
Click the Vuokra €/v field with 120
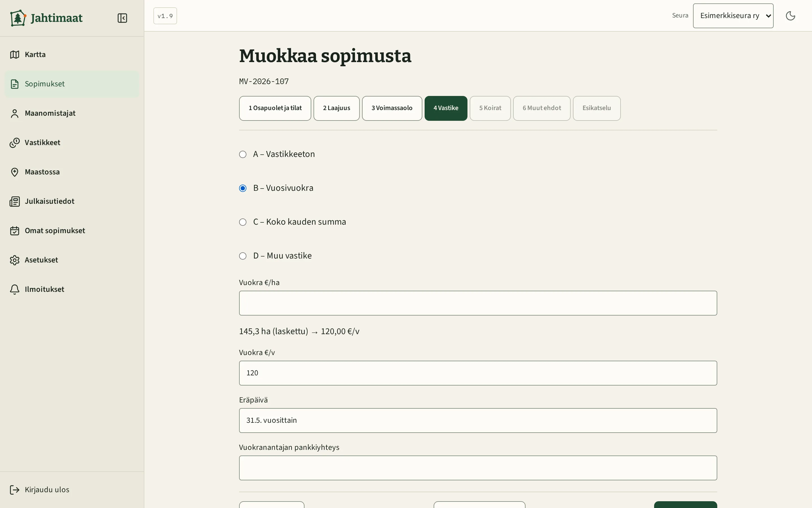[478, 373]
